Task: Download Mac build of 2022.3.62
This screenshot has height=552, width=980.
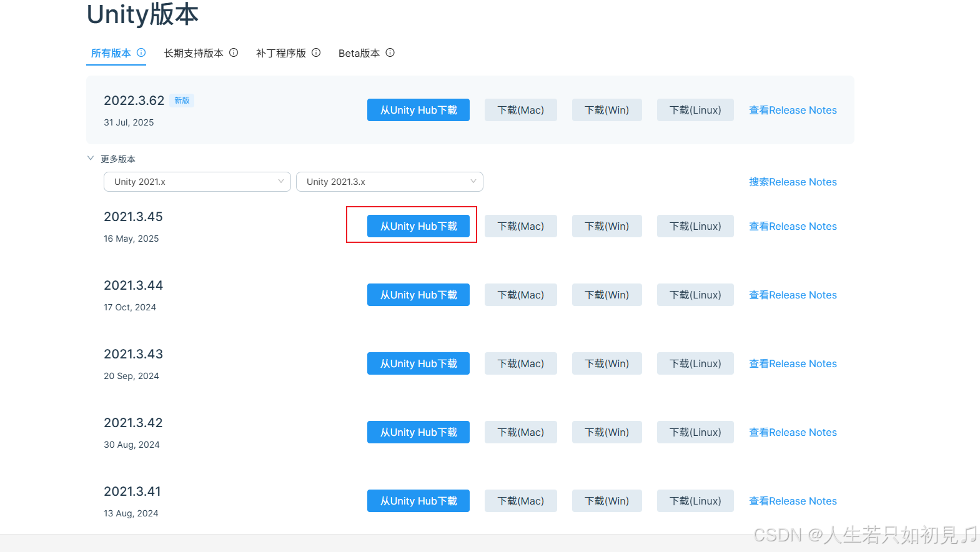Action: 521,110
